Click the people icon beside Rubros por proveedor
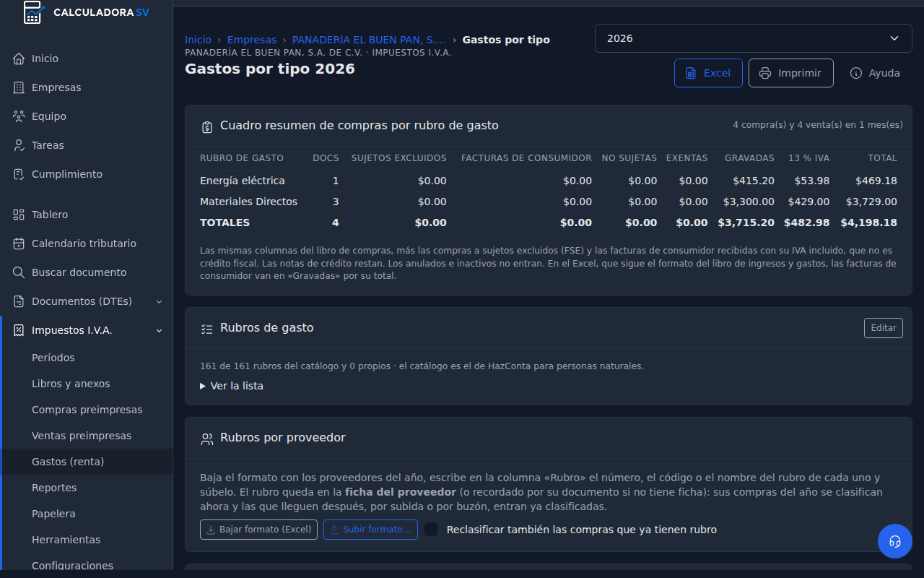 pyautogui.click(x=206, y=439)
